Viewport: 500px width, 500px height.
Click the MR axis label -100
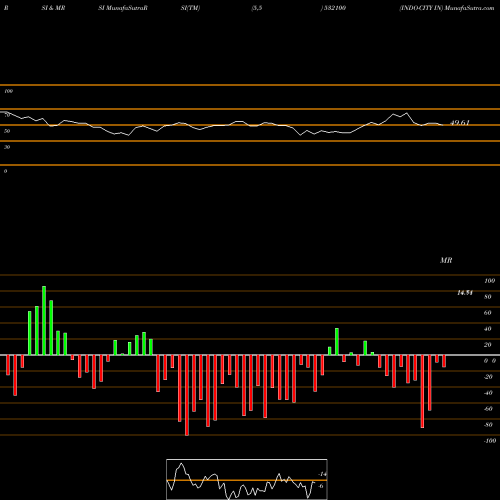click(x=489, y=441)
